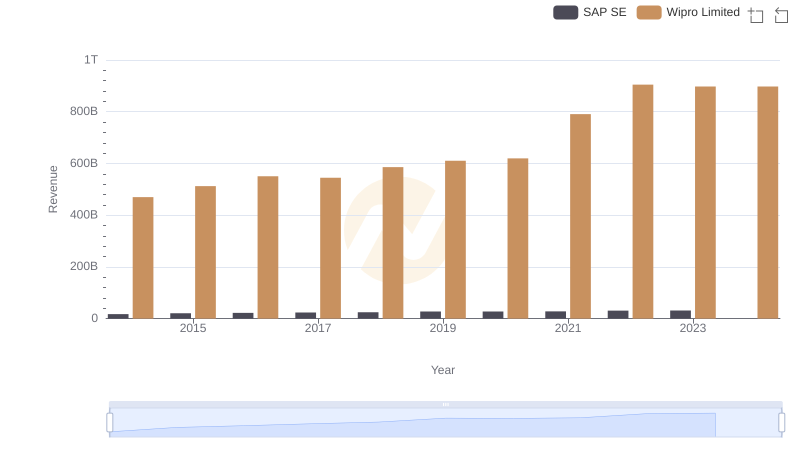Click the '2017' x-axis label
The image size is (800, 461).
[x=318, y=328]
